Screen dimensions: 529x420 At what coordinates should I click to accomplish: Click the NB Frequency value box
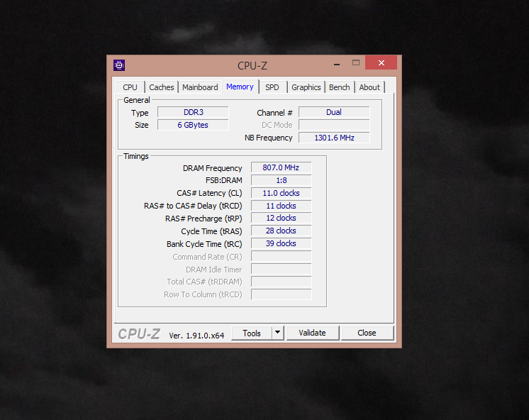click(334, 138)
